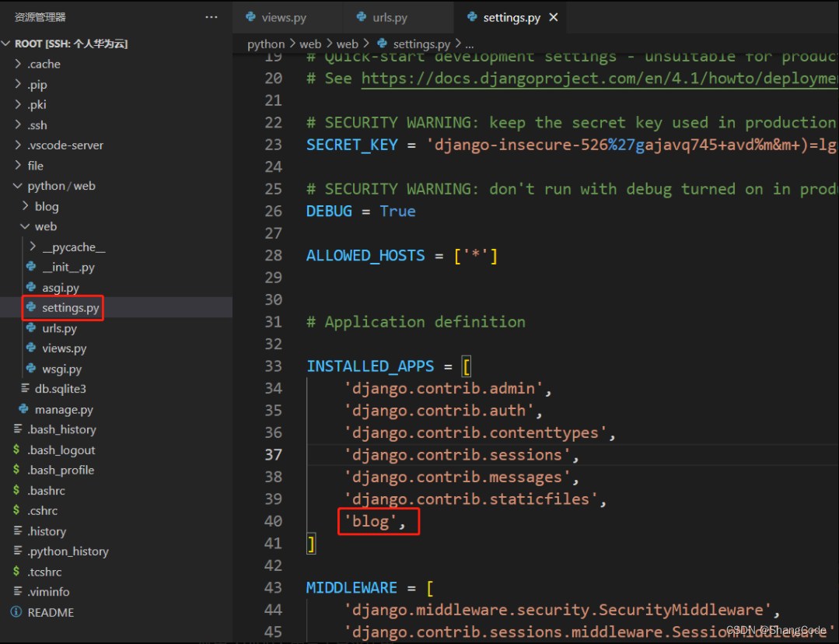
Task: Close the settings.py tab
Action: point(553,16)
